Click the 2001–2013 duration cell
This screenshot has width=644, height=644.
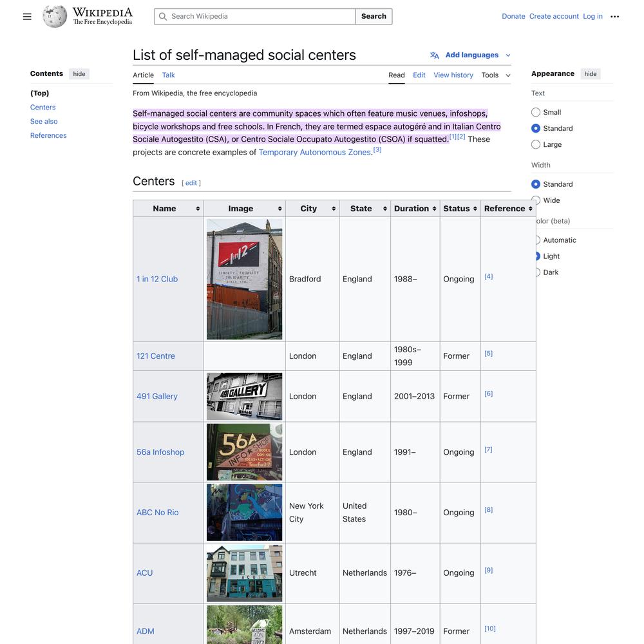coord(414,396)
